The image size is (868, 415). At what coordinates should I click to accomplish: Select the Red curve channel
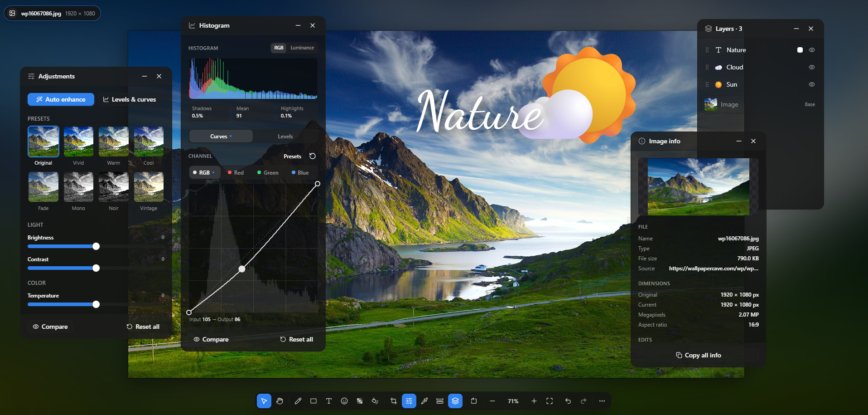tap(236, 173)
